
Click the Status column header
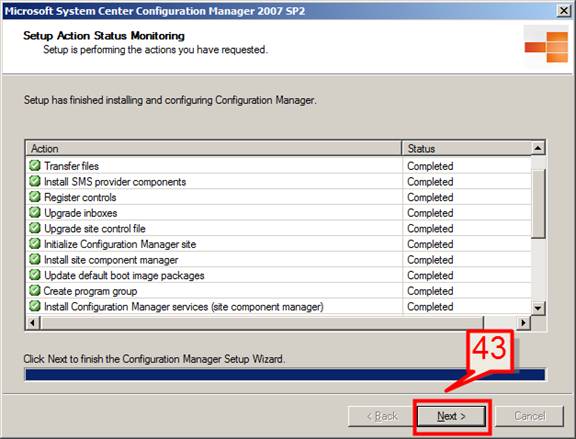tap(467, 148)
